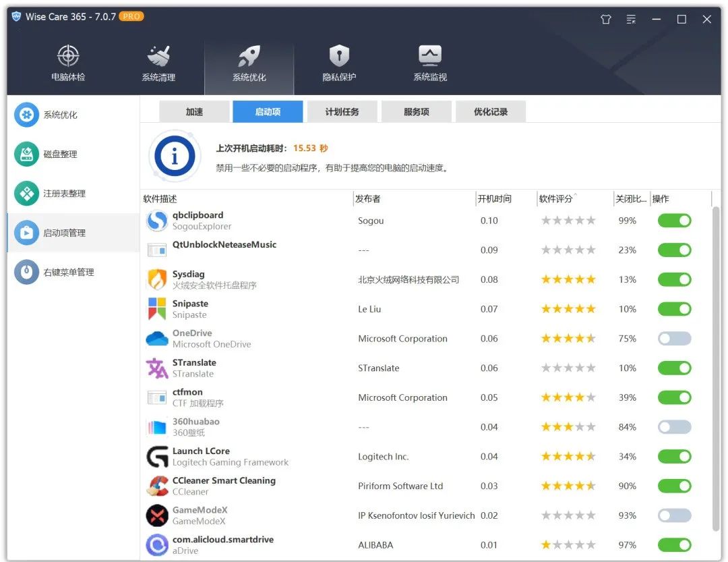
Task: Click the Logitech Launch LCore icon
Action: (157, 457)
